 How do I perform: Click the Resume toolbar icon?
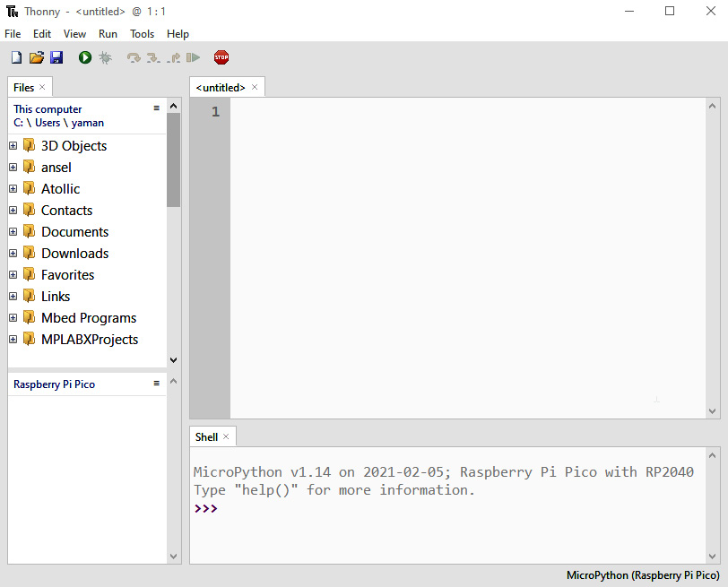point(193,57)
